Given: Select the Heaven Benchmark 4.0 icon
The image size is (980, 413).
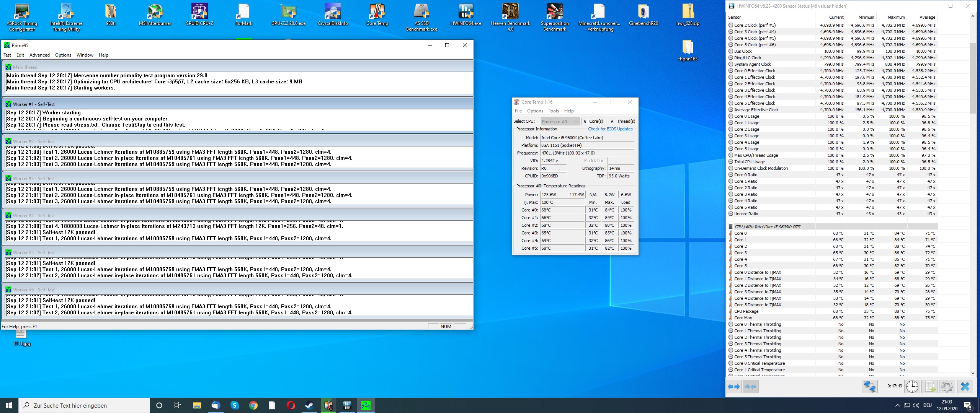Looking at the screenshot, I should 510,17.
